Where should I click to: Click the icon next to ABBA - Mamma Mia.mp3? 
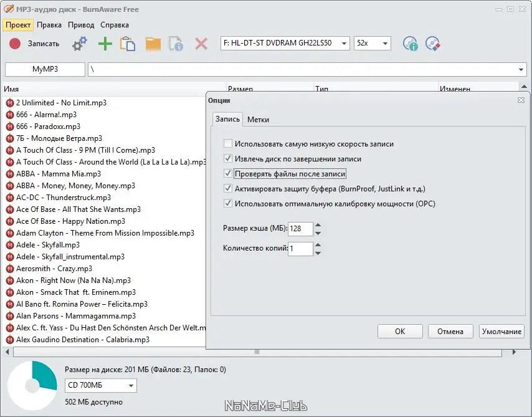coord(10,174)
